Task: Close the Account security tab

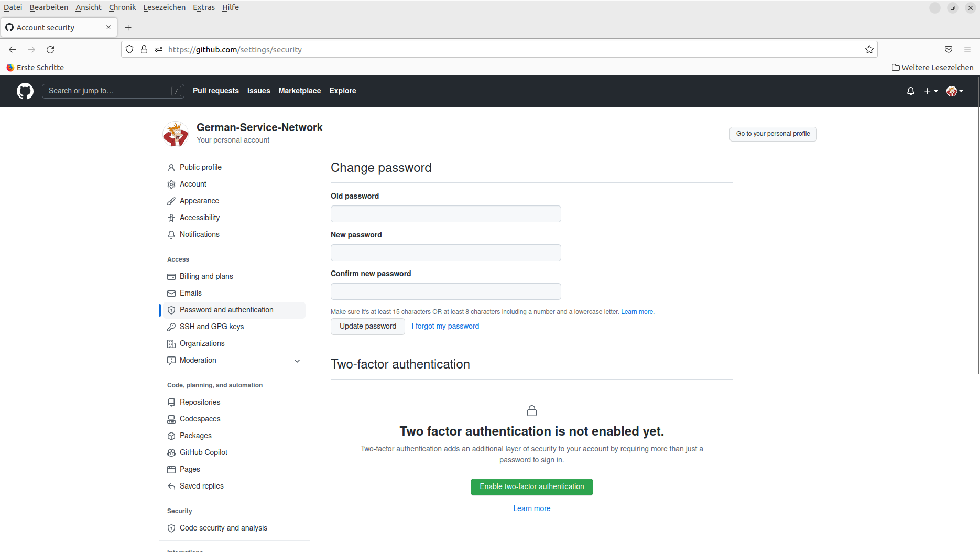Action: click(x=108, y=27)
